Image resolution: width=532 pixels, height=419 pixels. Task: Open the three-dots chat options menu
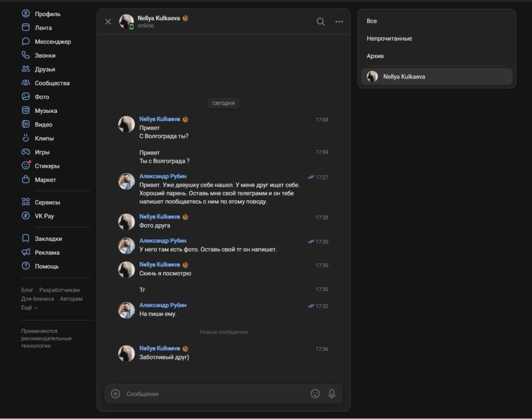tap(339, 22)
